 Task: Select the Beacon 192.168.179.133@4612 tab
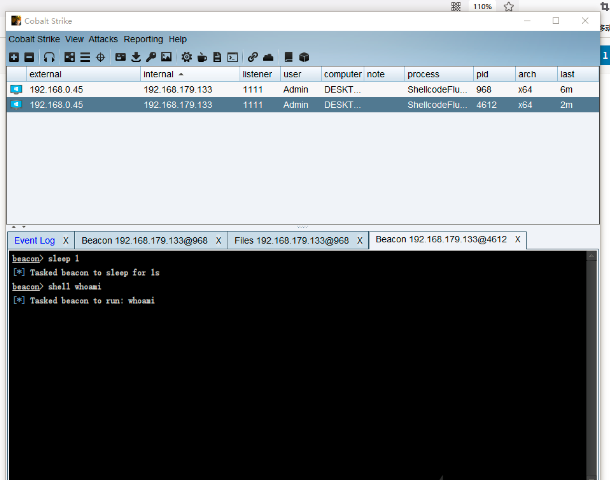(441, 239)
